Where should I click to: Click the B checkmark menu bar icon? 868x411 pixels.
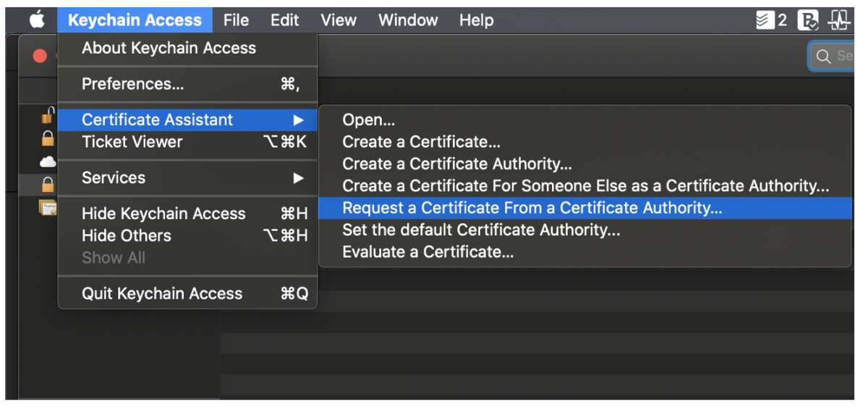coord(807,20)
